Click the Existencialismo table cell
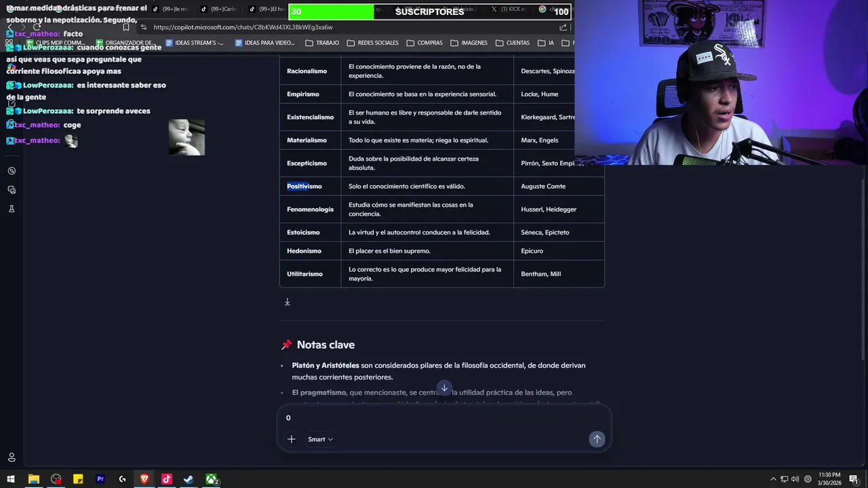The image size is (868, 488). pyautogui.click(x=310, y=117)
